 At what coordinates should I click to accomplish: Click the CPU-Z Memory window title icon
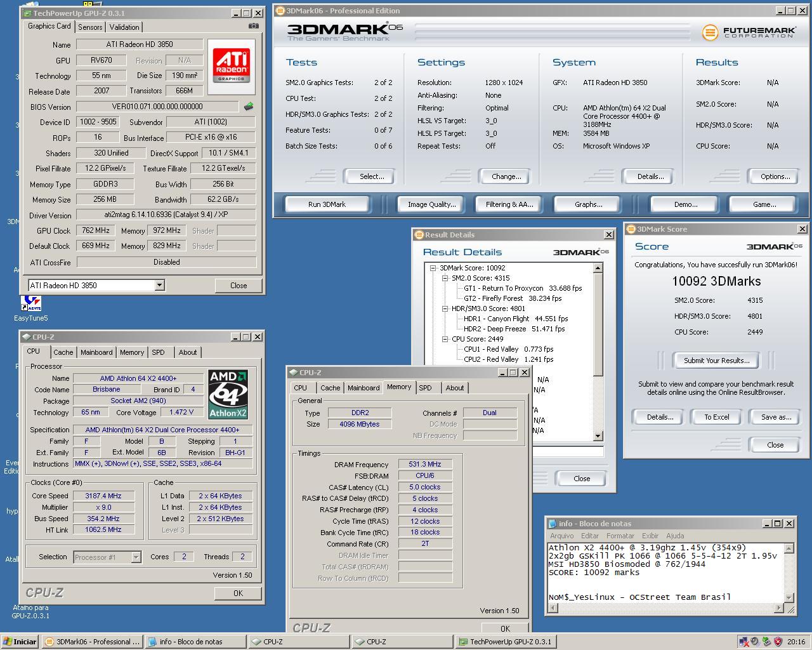point(294,373)
